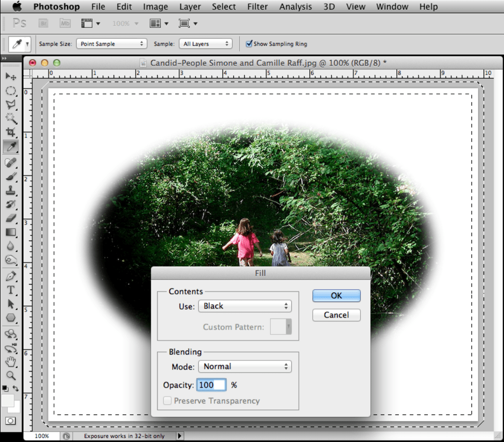The width and height of the screenshot is (504, 442).
Task: Select the Elliptical Marquee tool
Action: (11, 90)
